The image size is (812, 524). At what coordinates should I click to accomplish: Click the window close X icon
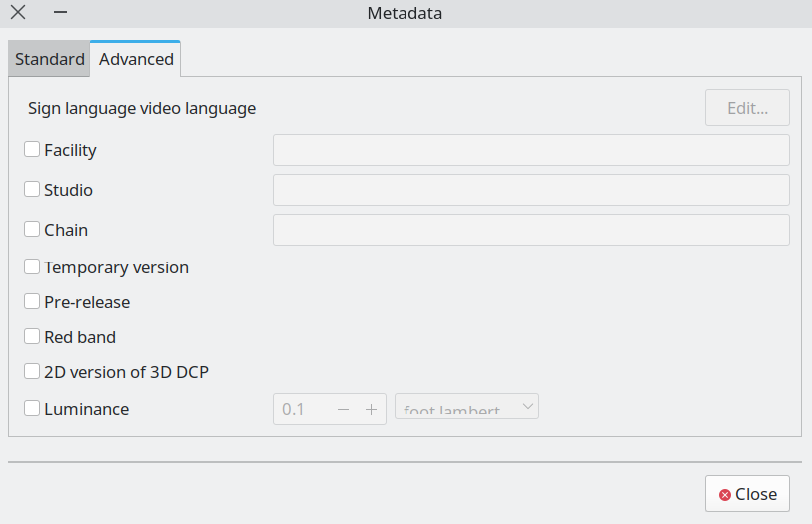tap(18, 13)
